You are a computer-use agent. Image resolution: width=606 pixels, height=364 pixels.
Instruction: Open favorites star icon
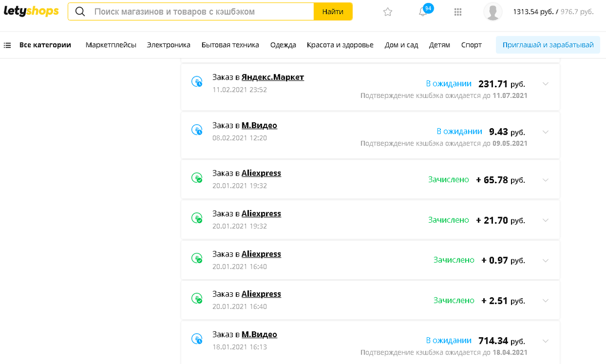(388, 12)
